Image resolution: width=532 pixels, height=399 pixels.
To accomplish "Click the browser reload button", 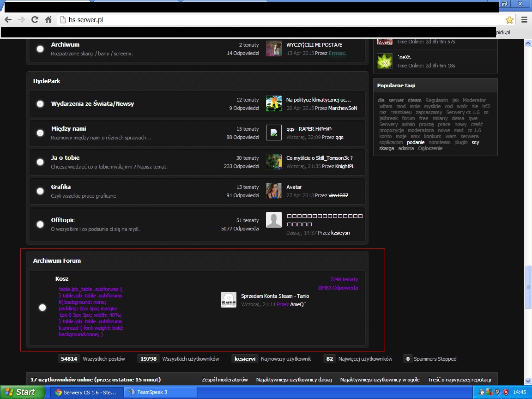I will [x=35, y=19].
